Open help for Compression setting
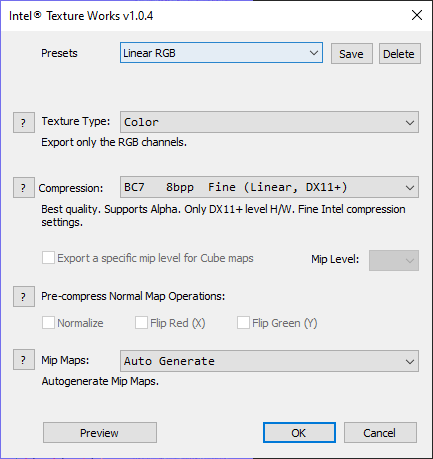Screen dimensions: 433x459 tap(24, 188)
